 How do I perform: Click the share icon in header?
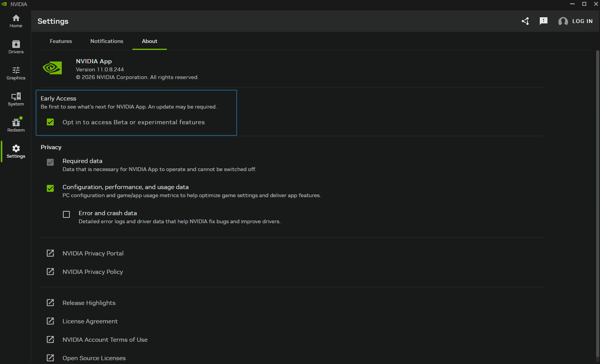(525, 21)
